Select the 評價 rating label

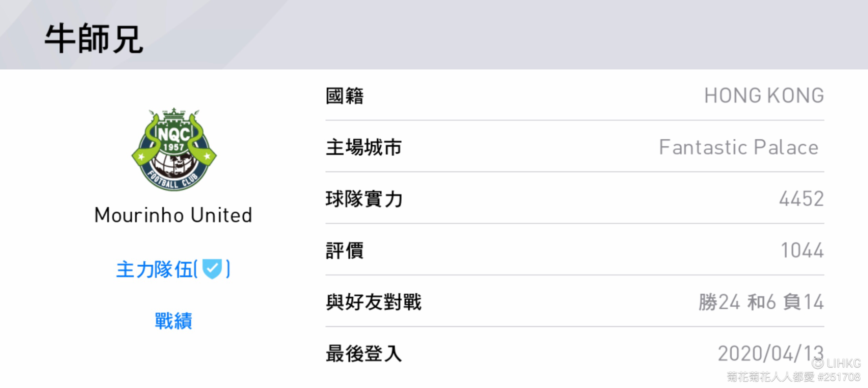coord(345,250)
